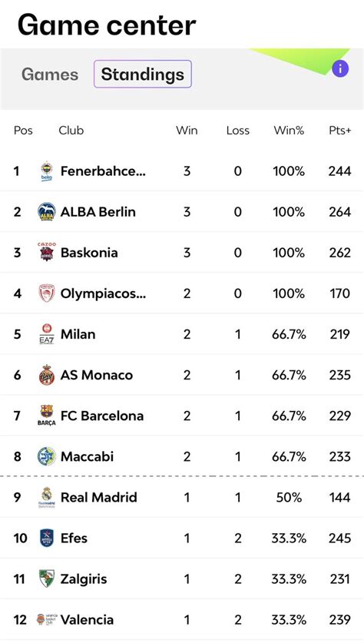This screenshot has height=643, width=364.
Task: Tap the Baskonia club crest
Action: coord(47,252)
